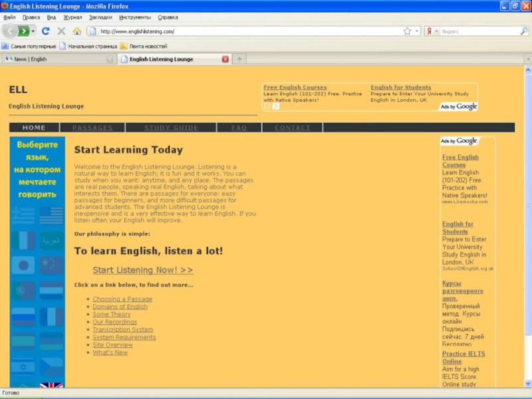Click the Yandex search engine icon
The height and width of the screenshot is (399, 532).
[429, 31]
